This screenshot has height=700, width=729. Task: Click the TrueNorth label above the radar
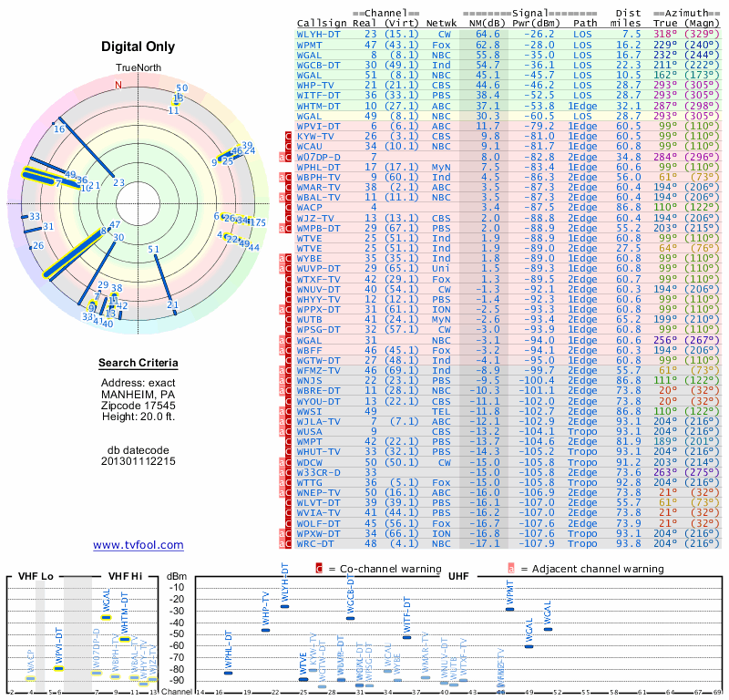139,68
